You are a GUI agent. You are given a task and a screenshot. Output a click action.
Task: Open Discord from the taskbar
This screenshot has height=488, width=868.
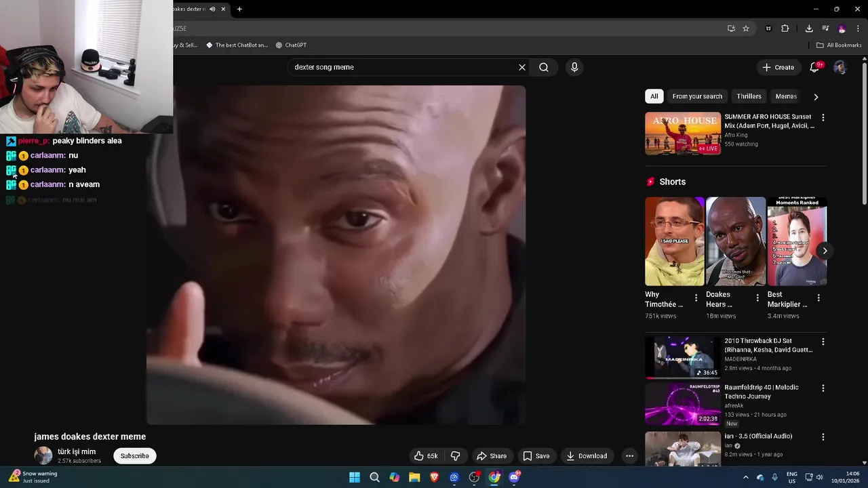[515, 477]
